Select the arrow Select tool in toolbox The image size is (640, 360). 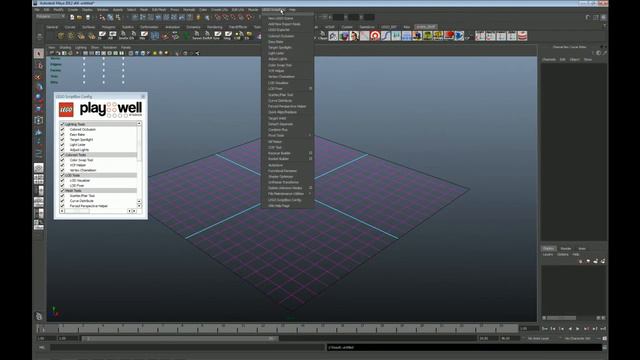(x=39, y=53)
